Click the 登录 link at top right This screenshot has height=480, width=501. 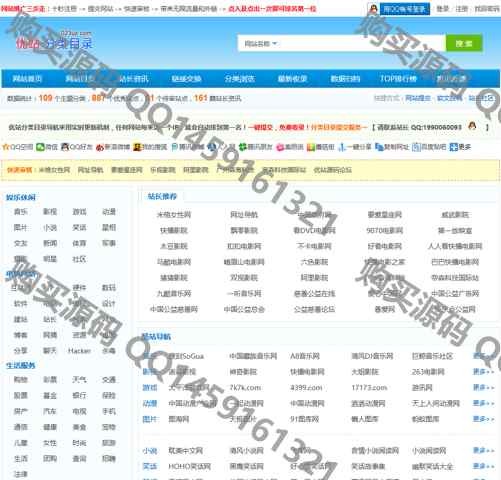pos(443,9)
